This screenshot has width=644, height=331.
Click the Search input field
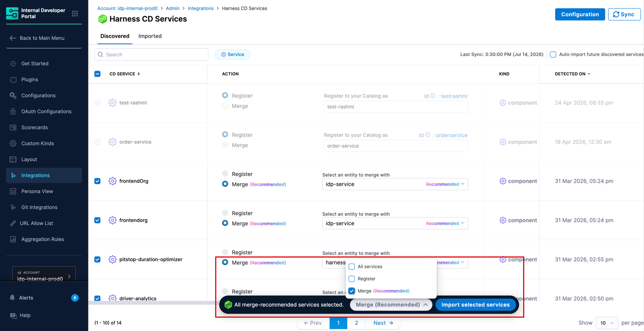tap(151, 54)
